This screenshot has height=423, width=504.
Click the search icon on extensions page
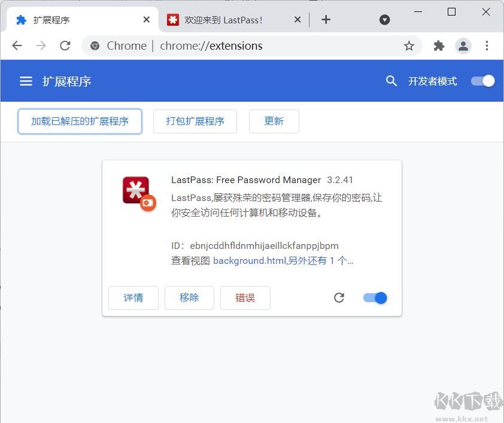(391, 81)
